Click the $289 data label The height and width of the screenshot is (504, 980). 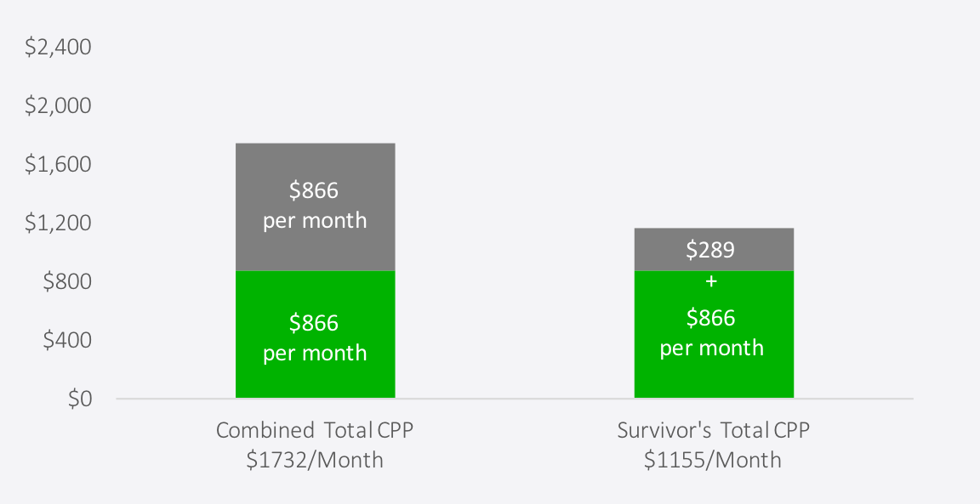tap(710, 250)
